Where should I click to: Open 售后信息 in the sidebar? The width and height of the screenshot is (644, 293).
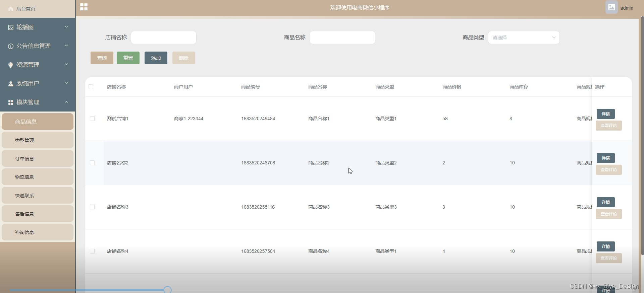[x=38, y=214]
